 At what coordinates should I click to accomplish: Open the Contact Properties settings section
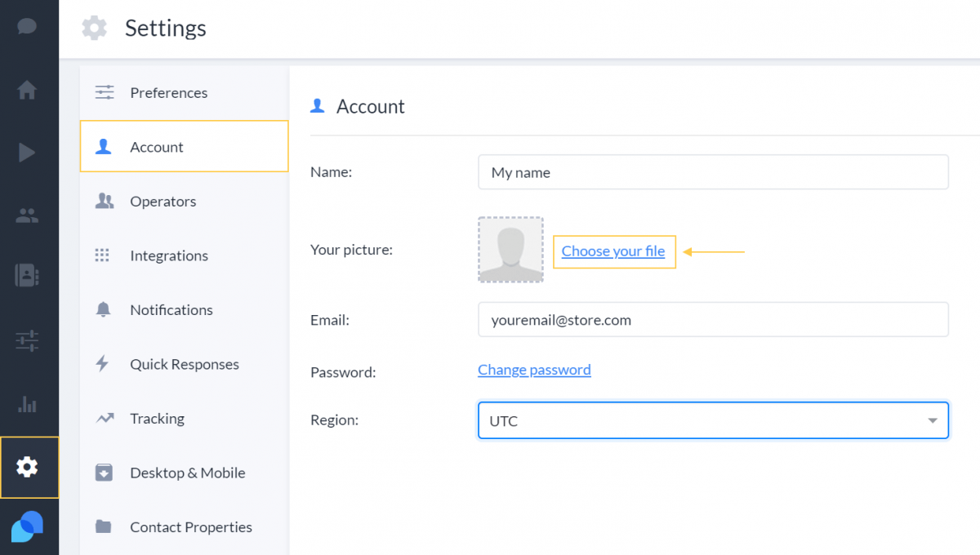(185, 526)
